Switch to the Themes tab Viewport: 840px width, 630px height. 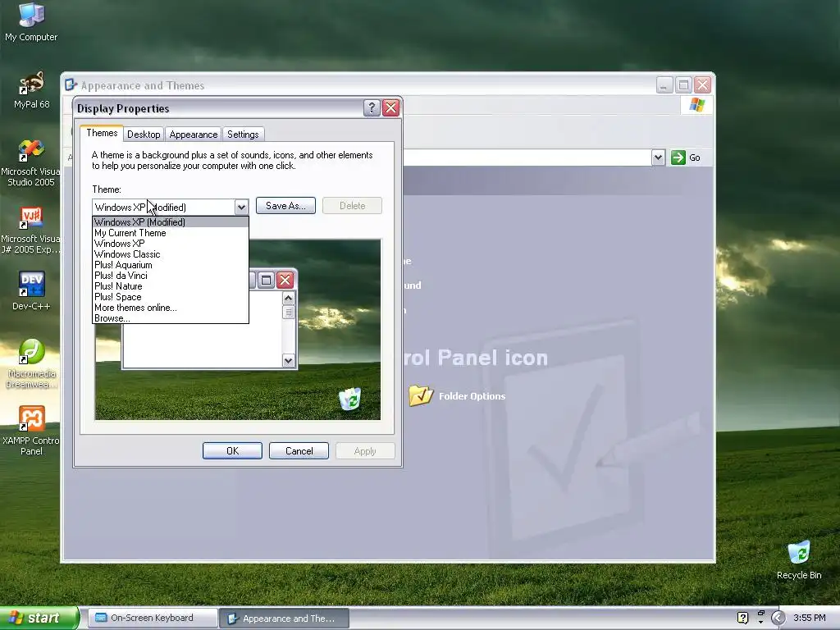pyautogui.click(x=102, y=133)
